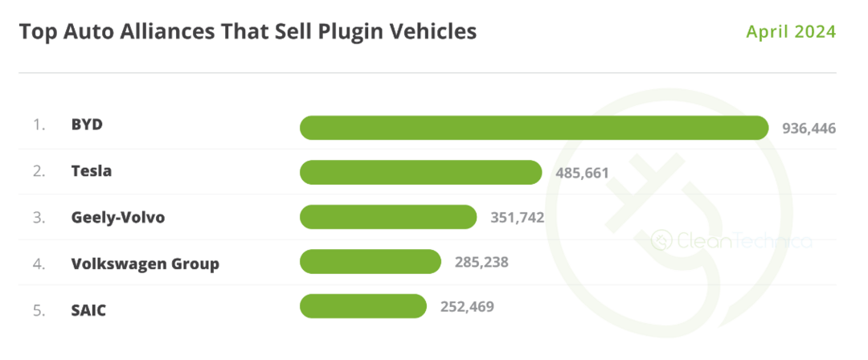
Task: Select the BYD green bar
Action: pos(534,128)
